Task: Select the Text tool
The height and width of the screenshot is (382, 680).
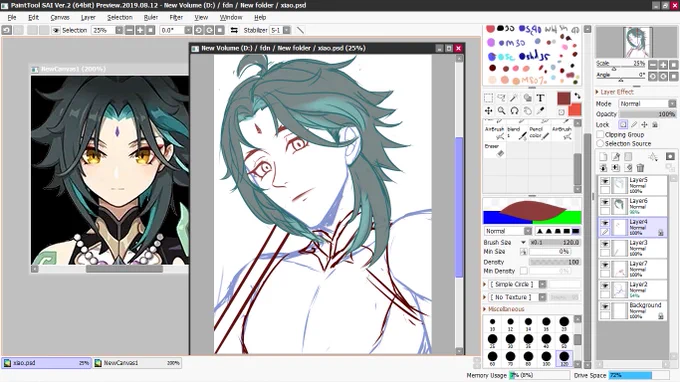Action: (540, 98)
